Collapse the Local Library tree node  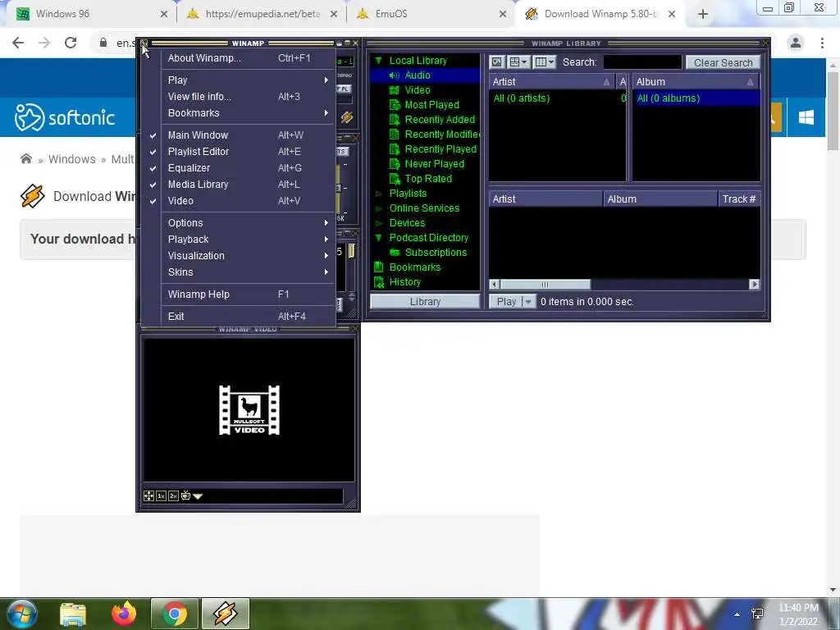tap(379, 61)
